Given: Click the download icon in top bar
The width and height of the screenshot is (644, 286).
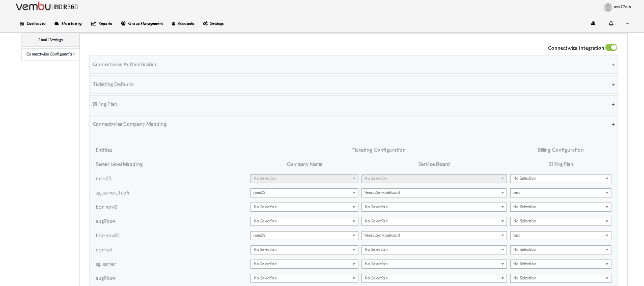Looking at the screenshot, I should 593,23.
